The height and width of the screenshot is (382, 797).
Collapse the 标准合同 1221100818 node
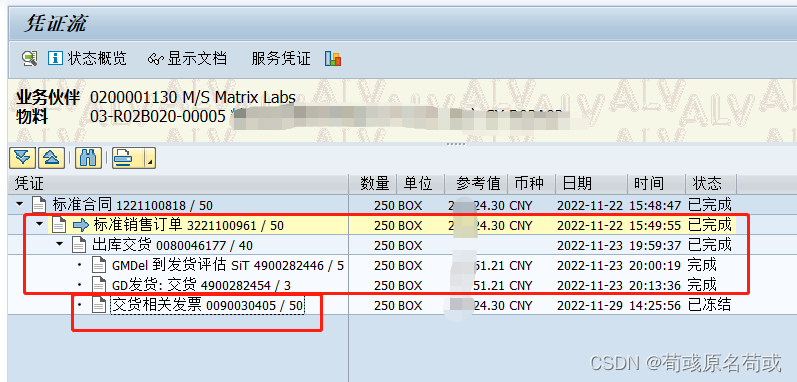tap(20, 204)
